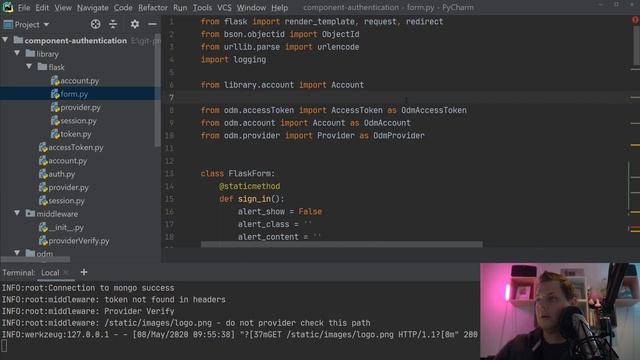Click 'sign_in' function name

[254, 199]
